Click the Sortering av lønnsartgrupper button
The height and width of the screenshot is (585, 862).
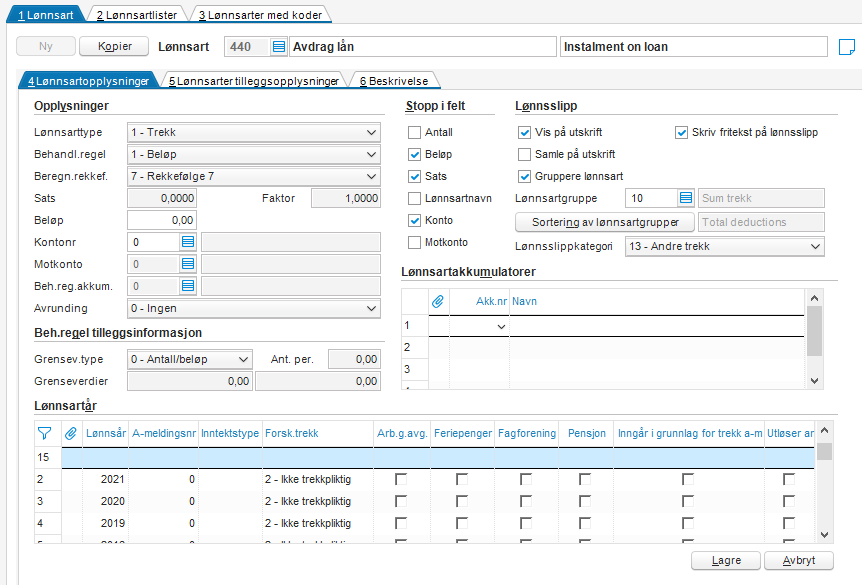605,222
